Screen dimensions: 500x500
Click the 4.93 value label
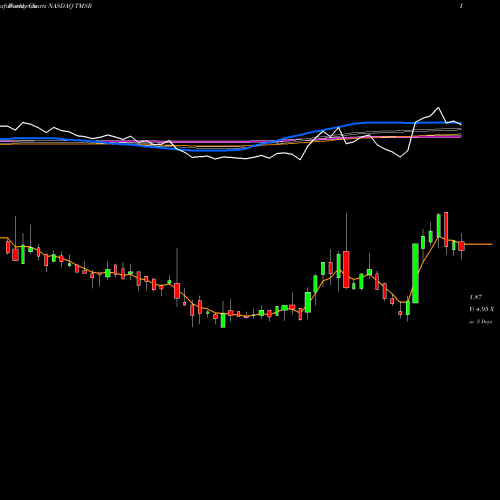482,309
